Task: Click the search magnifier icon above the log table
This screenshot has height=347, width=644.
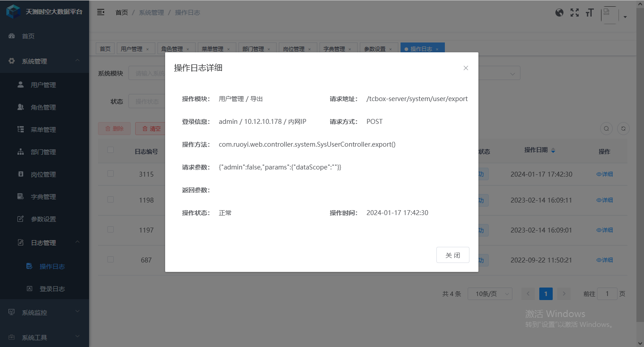Action: pos(606,128)
